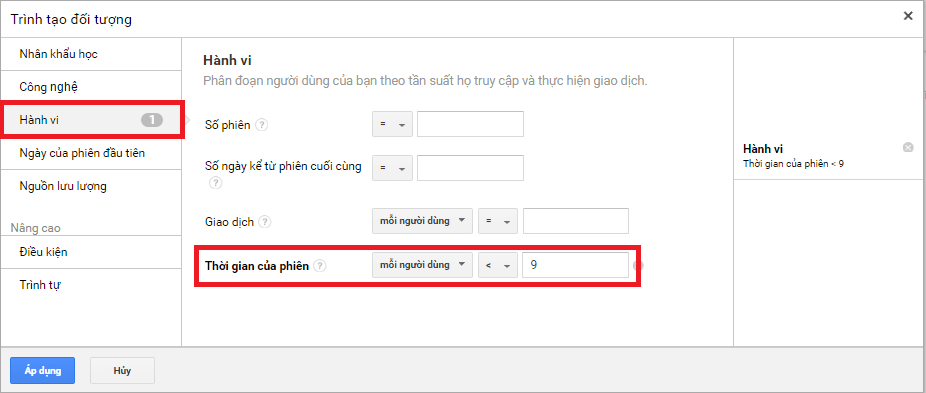This screenshot has height=393, width=926.
Task: Click summary text 'Thời gian của phiên < 9'
Action: pyautogui.click(x=793, y=163)
